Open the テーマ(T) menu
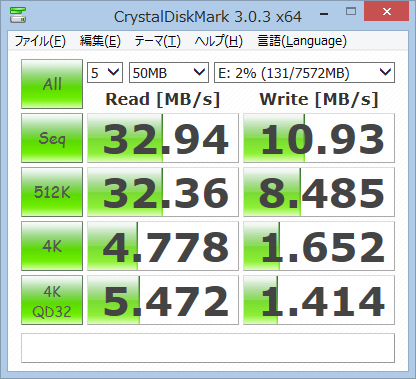Viewport: 416px width, 379px height. (157, 41)
